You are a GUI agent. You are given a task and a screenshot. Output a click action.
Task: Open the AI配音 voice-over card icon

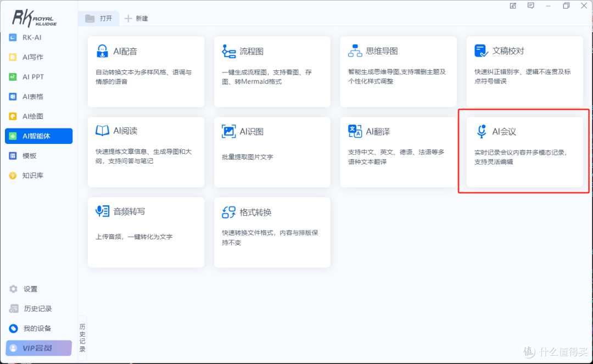tap(102, 51)
